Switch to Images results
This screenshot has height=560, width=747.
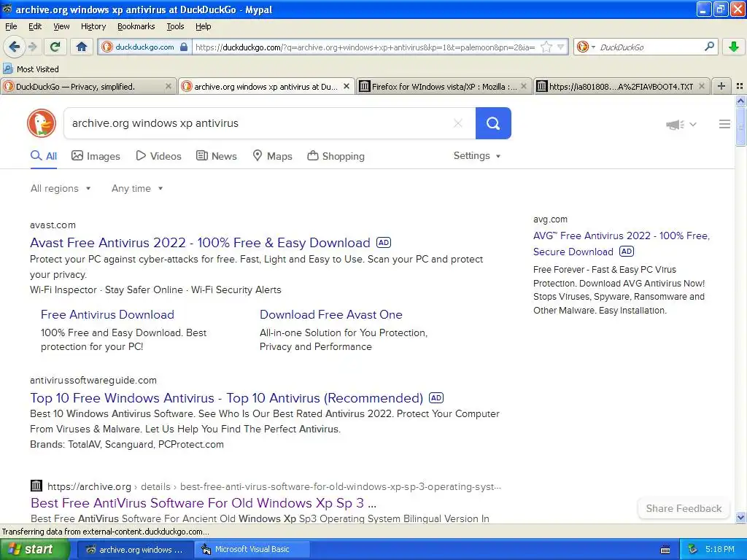coord(96,156)
